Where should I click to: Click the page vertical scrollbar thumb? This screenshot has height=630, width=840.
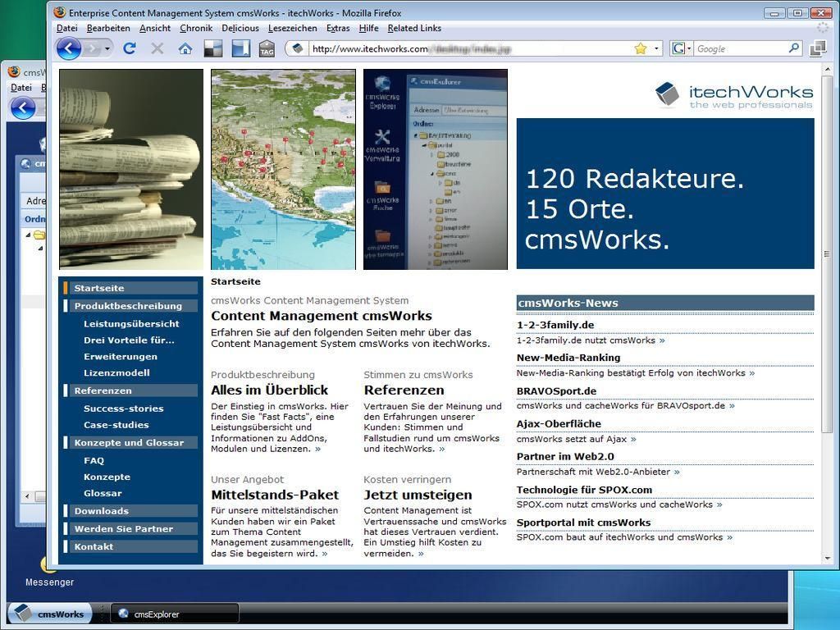coord(827,254)
